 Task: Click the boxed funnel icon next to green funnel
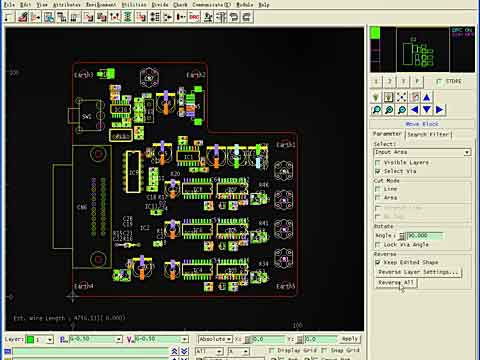click(x=389, y=97)
